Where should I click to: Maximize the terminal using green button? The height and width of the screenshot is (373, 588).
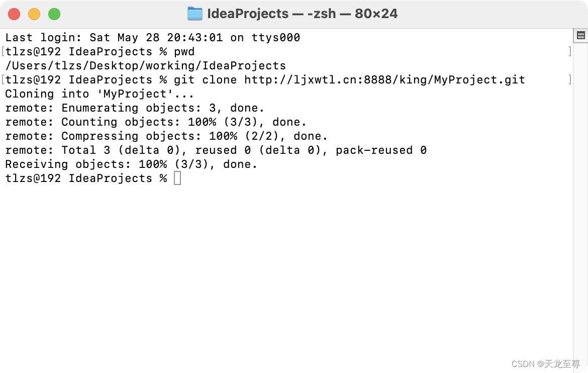point(54,14)
